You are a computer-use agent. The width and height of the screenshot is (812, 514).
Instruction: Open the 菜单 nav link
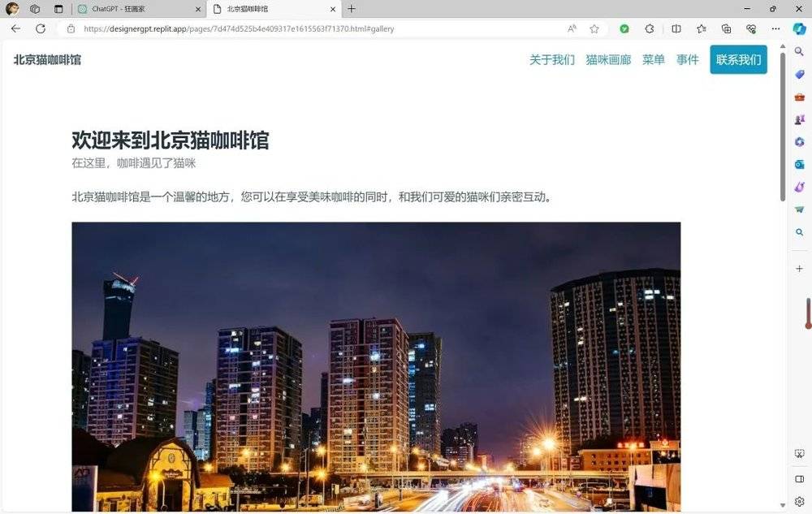coord(654,60)
